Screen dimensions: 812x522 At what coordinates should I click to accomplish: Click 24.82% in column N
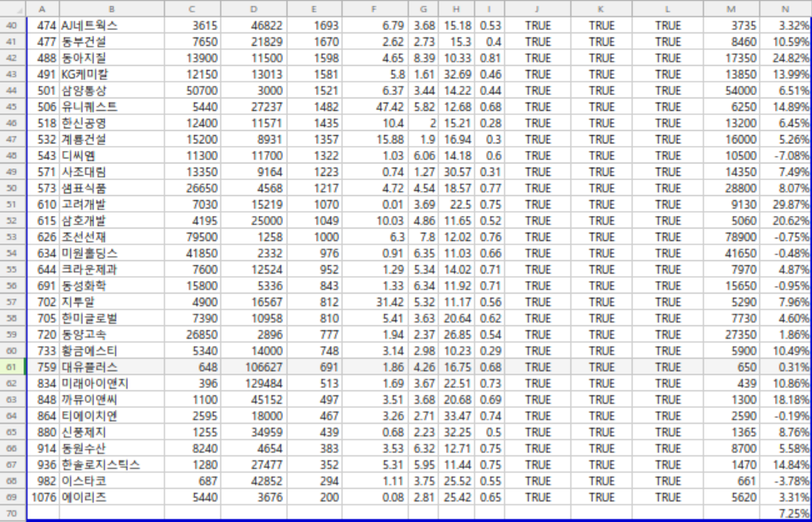coord(785,58)
